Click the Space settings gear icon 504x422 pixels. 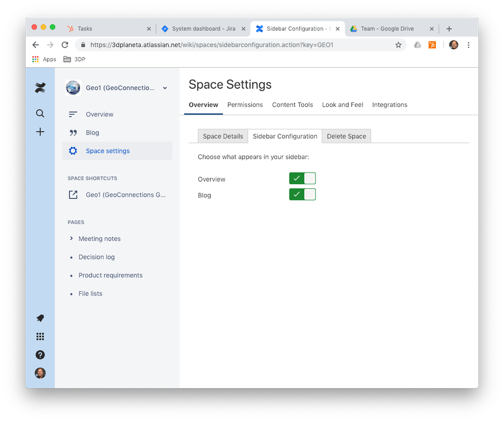(x=73, y=151)
